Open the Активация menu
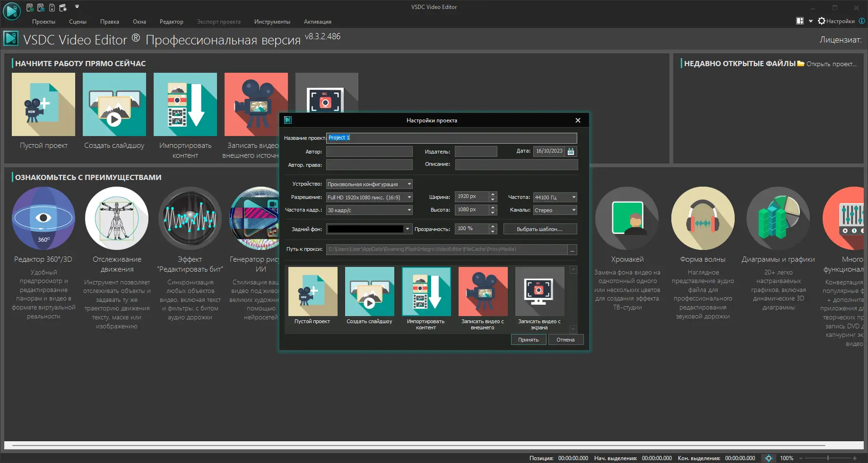 point(317,22)
